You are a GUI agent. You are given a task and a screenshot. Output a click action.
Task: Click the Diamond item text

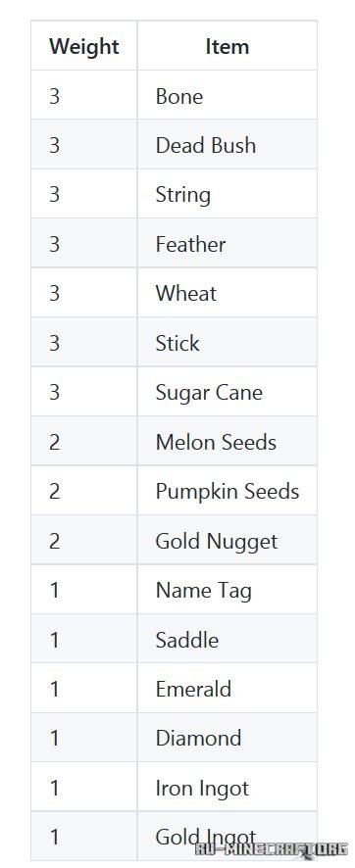[x=198, y=739]
